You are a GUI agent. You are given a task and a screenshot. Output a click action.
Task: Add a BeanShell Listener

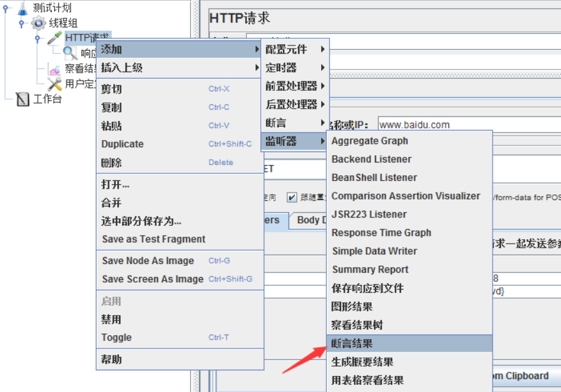409,178
